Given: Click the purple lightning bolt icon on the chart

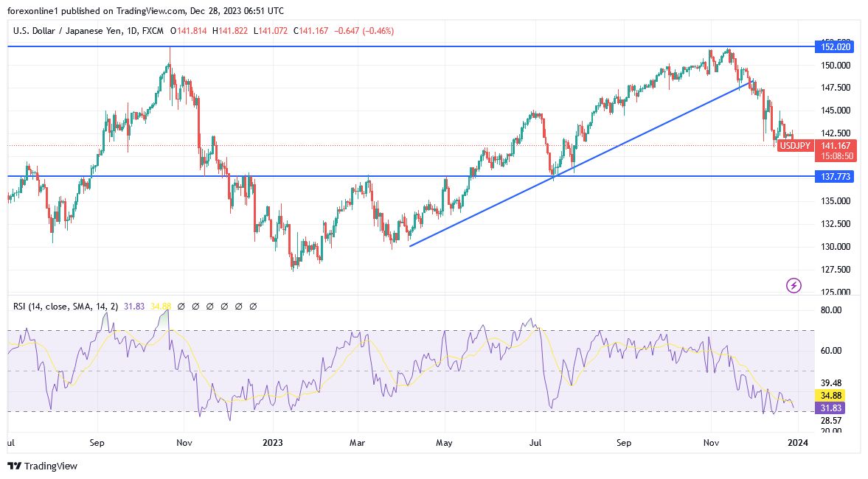Looking at the screenshot, I should [x=793, y=285].
